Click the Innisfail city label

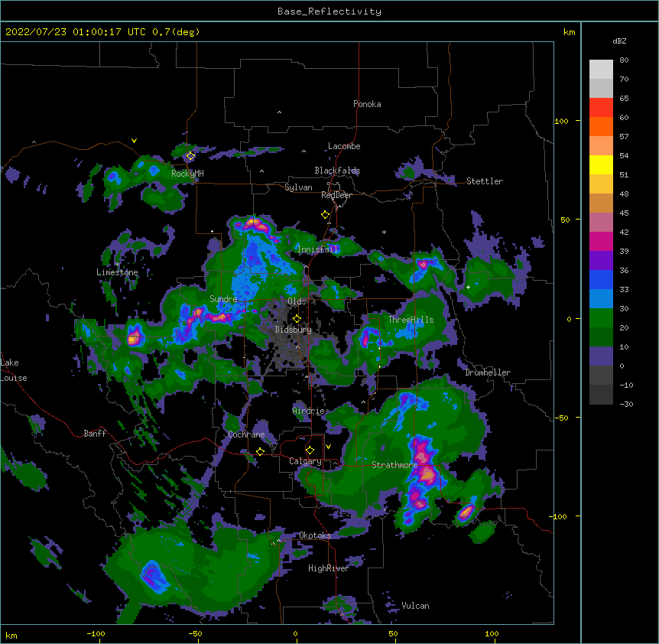click(x=318, y=249)
